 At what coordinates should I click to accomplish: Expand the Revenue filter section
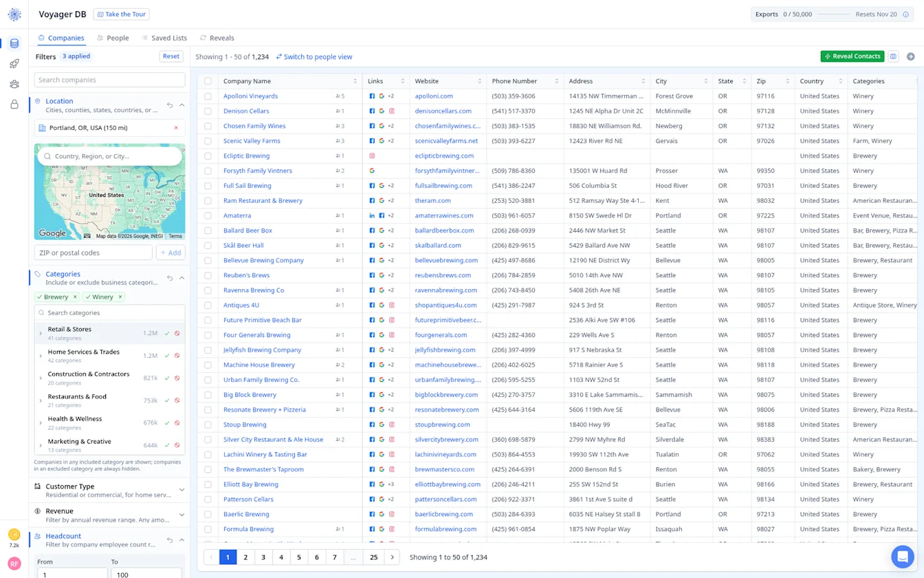pos(181,515)
